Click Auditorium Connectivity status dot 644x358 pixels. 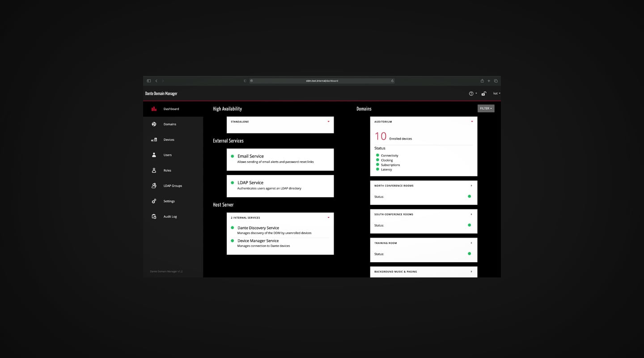pos(377,155)
